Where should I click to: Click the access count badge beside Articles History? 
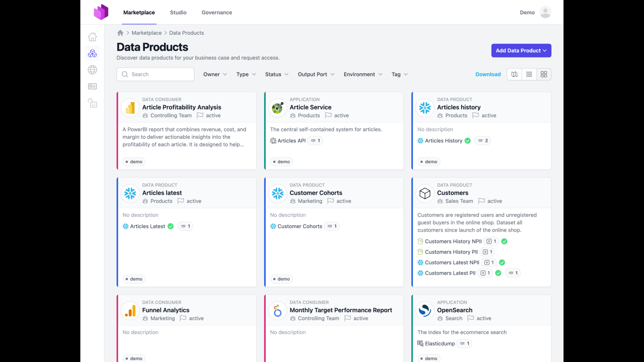tap(483, 141)
